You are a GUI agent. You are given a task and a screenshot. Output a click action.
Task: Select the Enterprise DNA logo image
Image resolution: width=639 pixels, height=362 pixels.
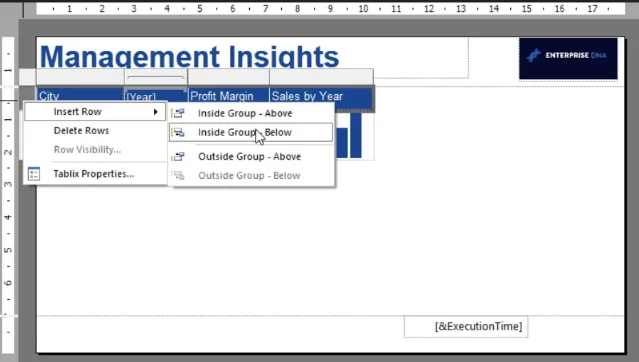pos(568,59)
